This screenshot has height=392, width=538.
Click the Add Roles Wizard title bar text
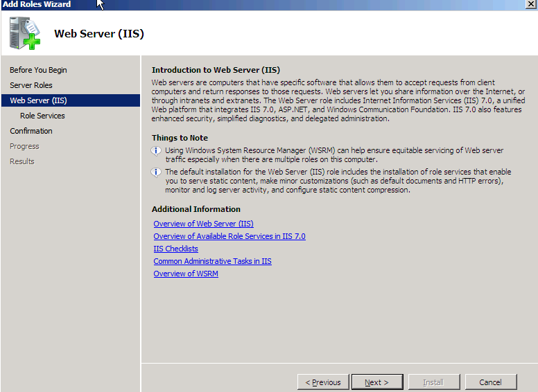point(37,4)
